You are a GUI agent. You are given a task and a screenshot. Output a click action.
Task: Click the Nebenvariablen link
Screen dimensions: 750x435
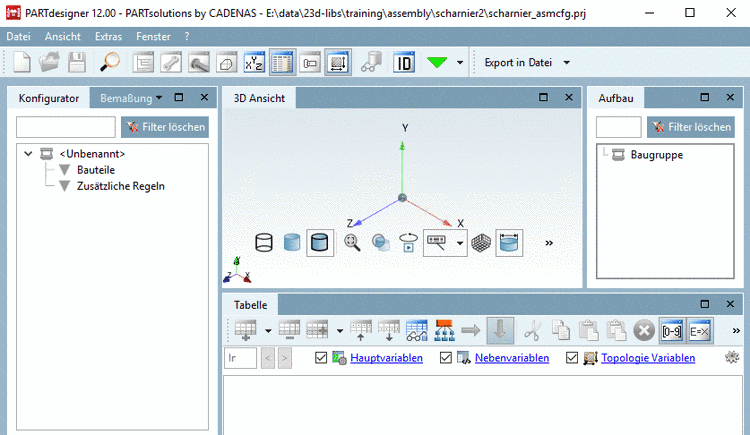[512, 357]
